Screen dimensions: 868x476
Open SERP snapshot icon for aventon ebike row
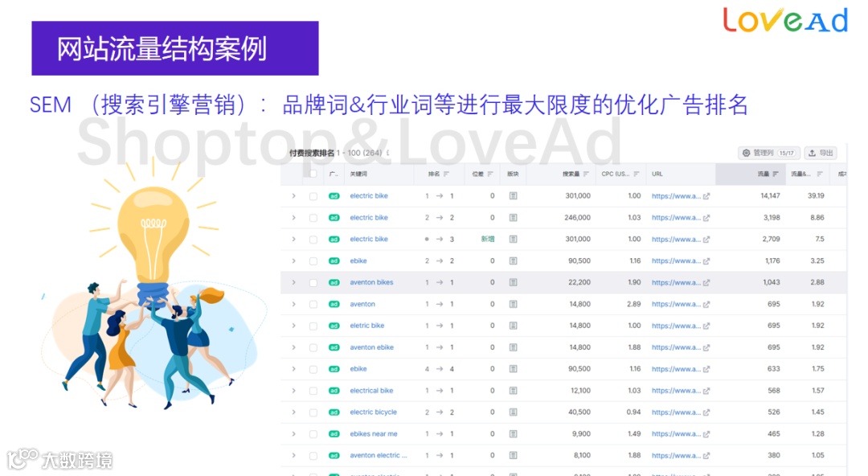pos(513,347)
